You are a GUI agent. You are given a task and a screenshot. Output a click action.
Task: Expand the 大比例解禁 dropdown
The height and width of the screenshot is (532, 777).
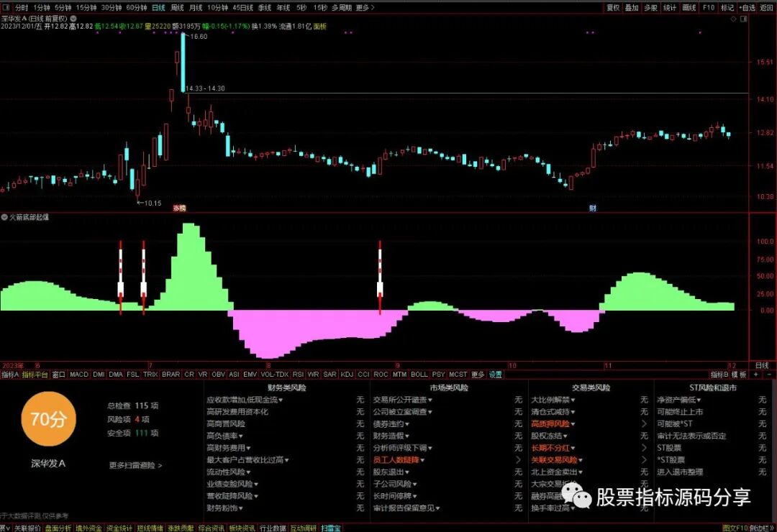pyautogui.click(x=553, y=400)
